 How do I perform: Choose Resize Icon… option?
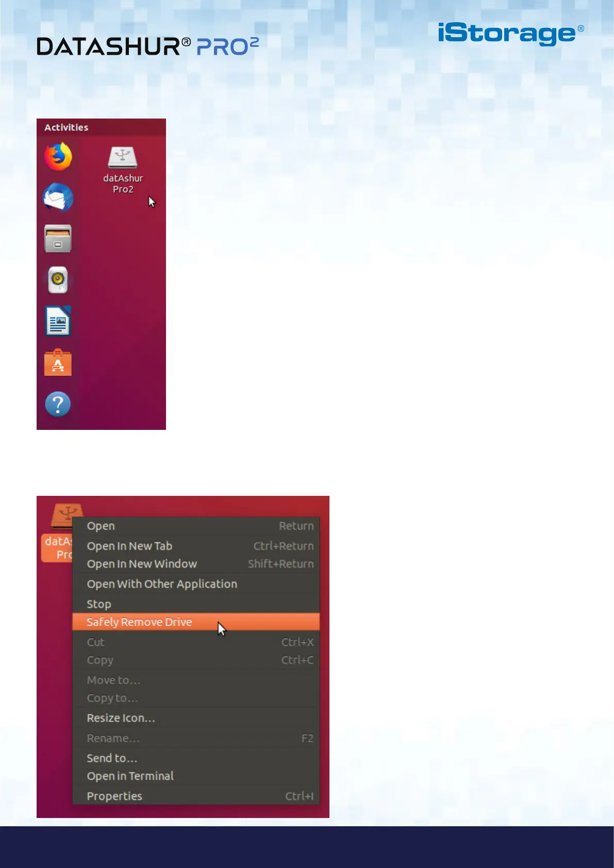196,718
